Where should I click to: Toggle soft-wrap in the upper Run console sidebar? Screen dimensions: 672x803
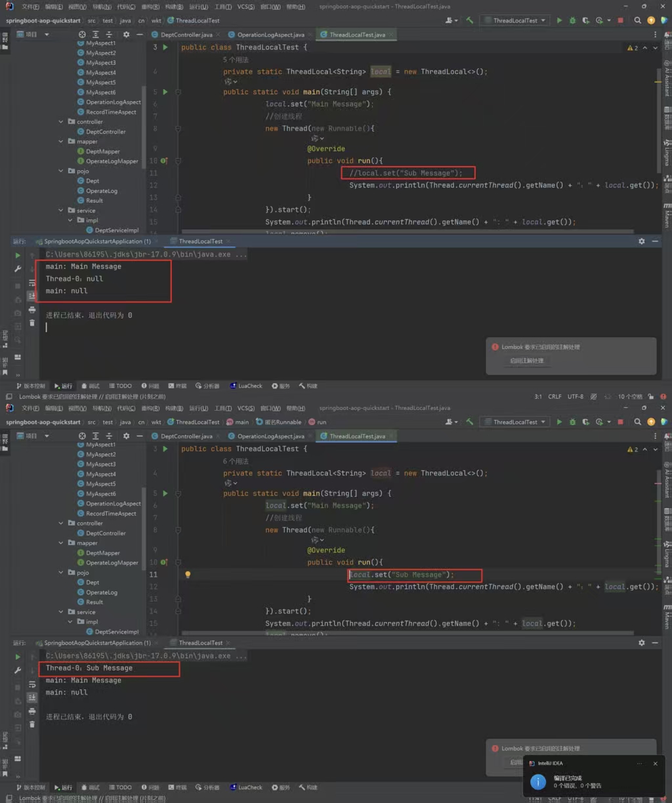click(31, 283)
